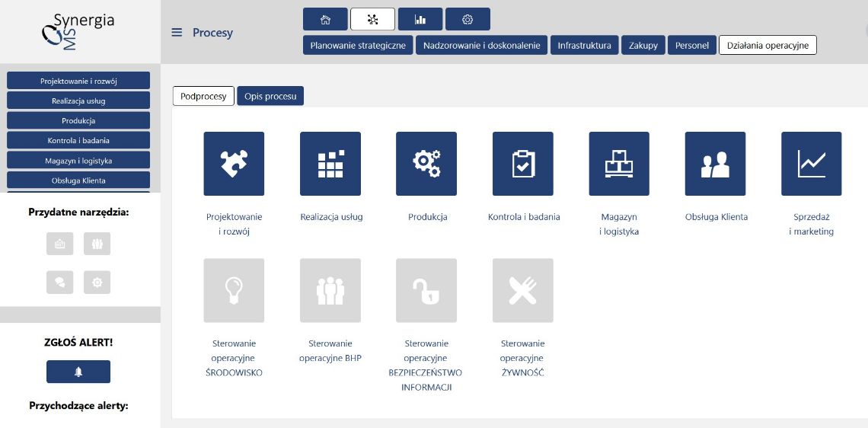Open the Sterowanie operacyjne BHP people tile
The width and height of the screenshot is (868, 428).
tap(330, 290)
